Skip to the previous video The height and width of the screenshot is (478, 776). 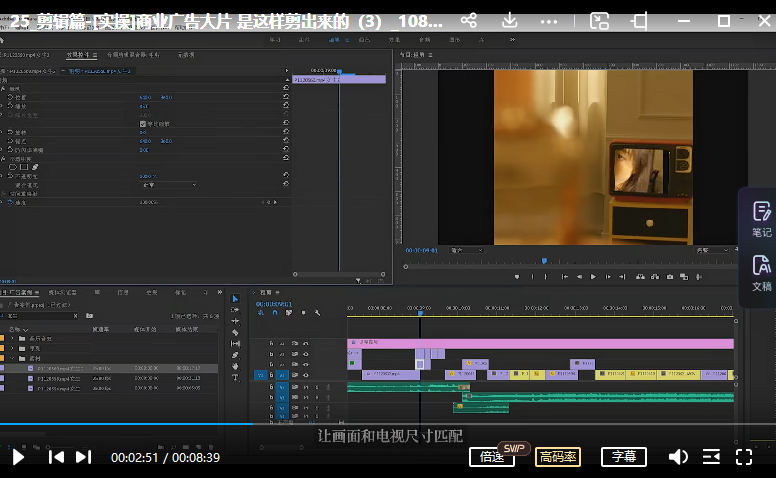pyautogui.click(x=57, y=457)
